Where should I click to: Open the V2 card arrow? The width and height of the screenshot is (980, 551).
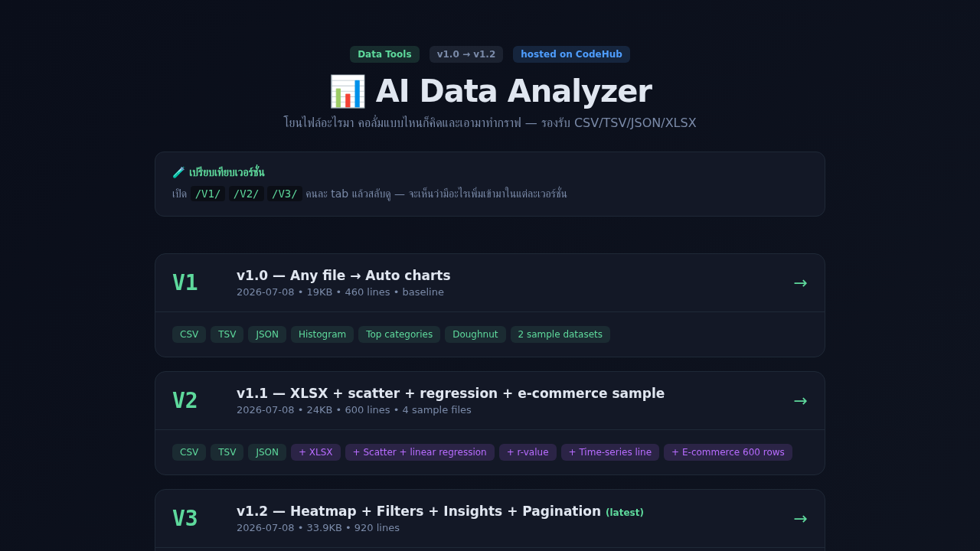(800, 401)
